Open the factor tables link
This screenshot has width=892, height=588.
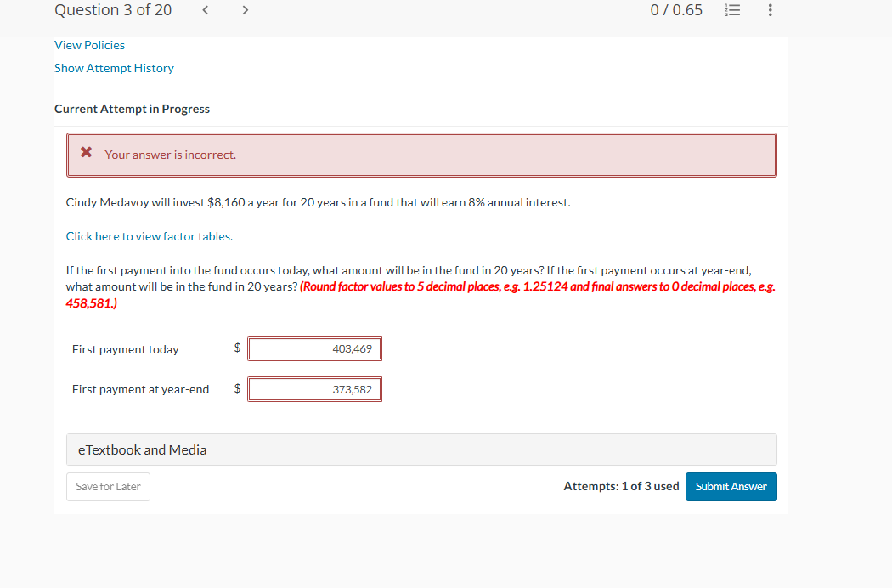pyautogui.click(x=149, y=236)
